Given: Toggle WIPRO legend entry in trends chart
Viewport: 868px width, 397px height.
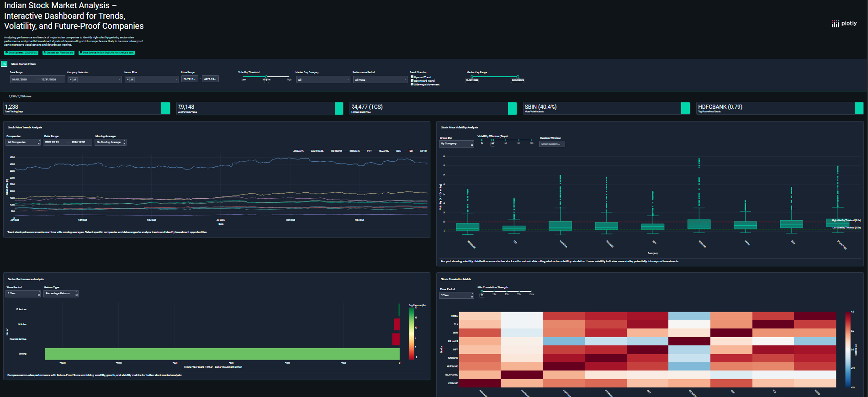Looking at the screenshot, I should pyautogui.click(x=421, y=151).
